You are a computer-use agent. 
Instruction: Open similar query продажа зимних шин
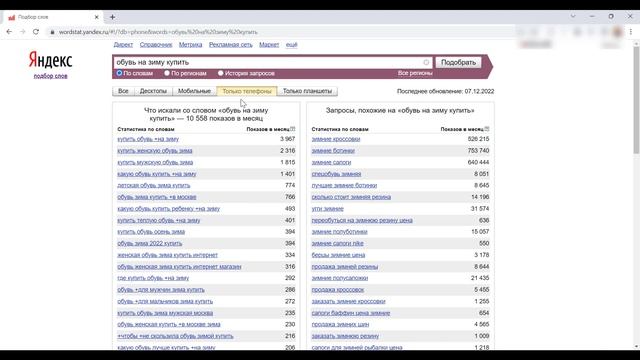click(340, 324)
